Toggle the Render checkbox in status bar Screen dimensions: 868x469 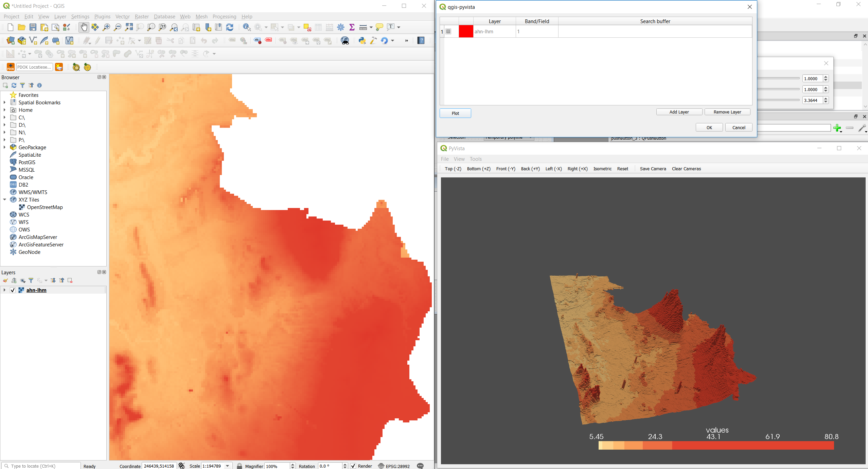pyautogui.click(x=353, y=466)
